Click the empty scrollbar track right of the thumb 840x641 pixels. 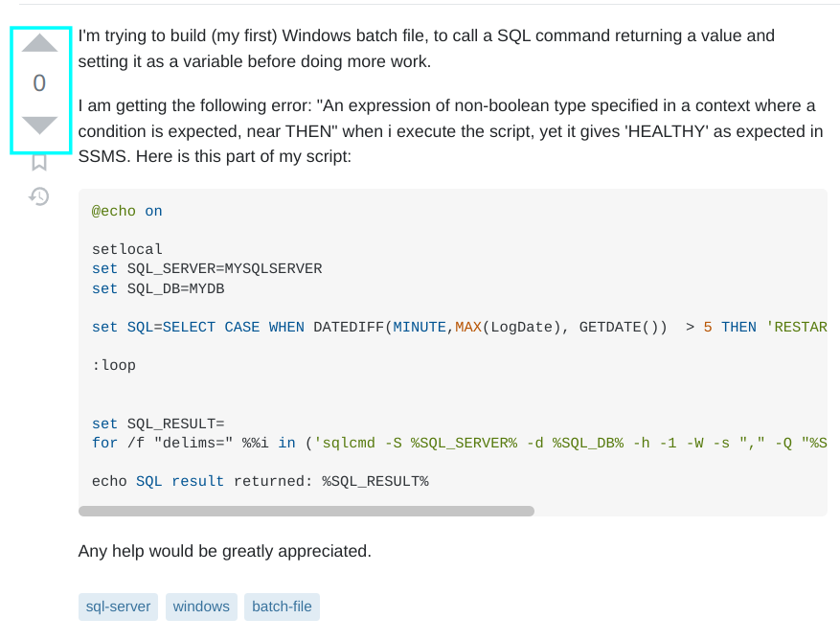click(x=680, y=512)
